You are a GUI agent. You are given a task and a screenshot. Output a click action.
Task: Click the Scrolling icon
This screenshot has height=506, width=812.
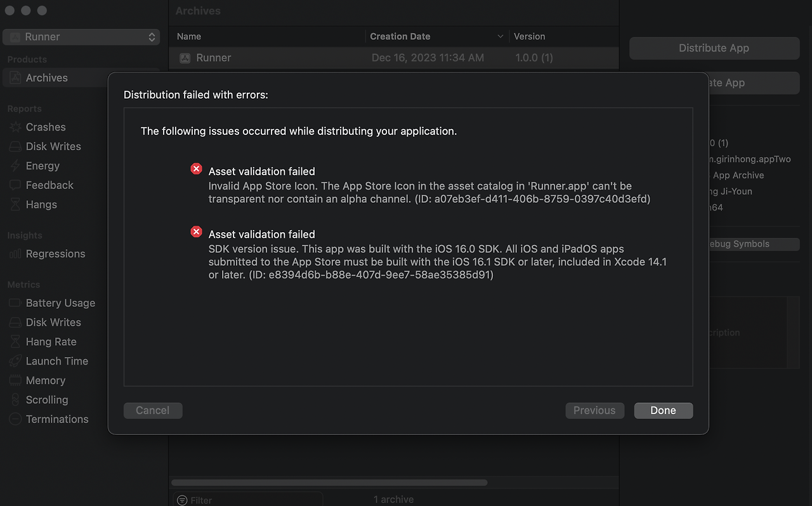click(x=15, y=400)
